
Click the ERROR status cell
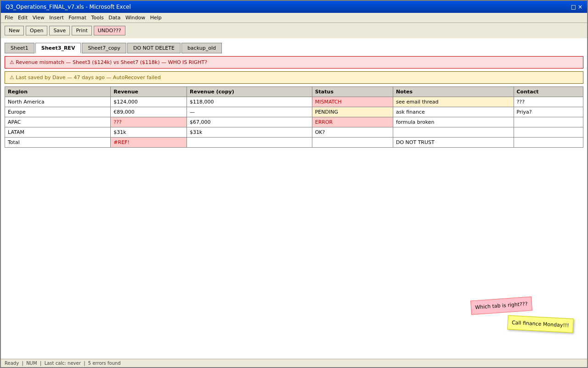353,122
